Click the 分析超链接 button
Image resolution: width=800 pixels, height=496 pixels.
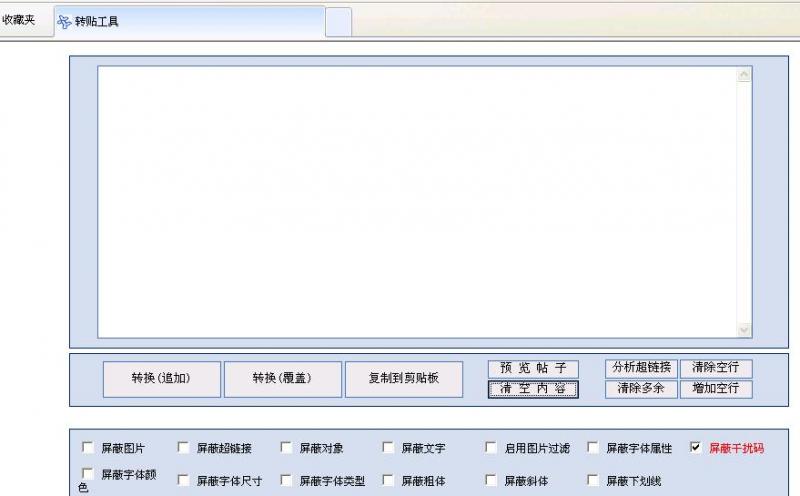pyautogui.click(x=641, y=368)
